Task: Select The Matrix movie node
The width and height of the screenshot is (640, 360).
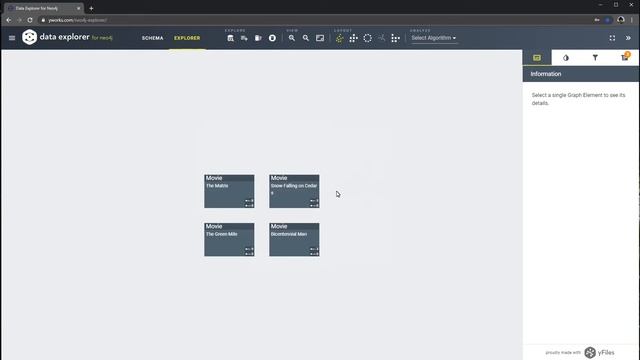Action: [229, 191]
